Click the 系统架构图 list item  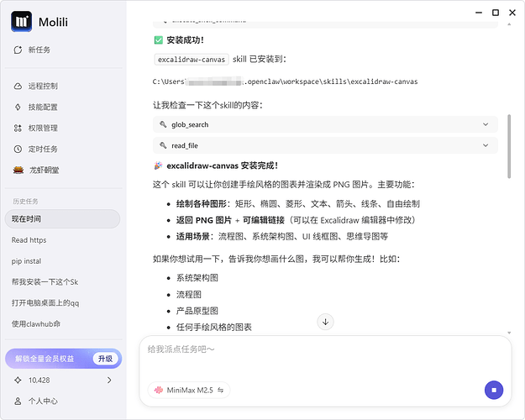click(197, 278)
